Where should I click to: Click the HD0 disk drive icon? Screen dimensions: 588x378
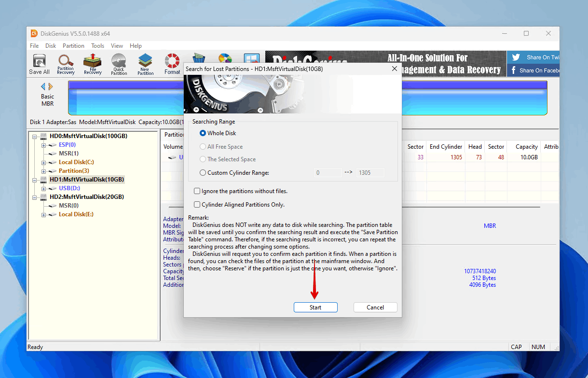click(x=43, y=136)
